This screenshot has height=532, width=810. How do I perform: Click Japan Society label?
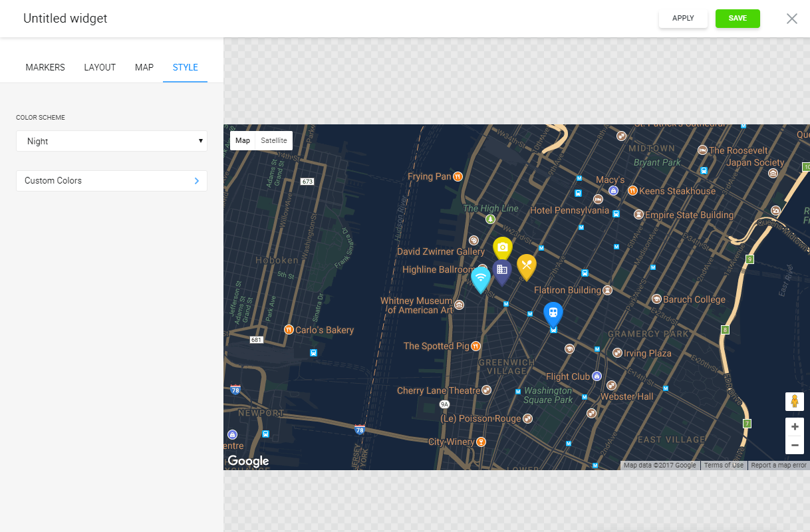755,162
